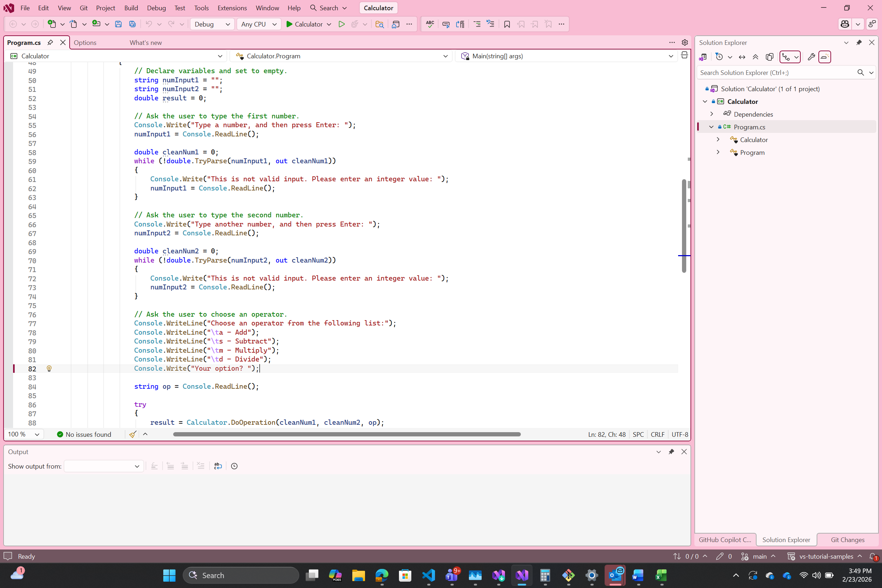Open the Show output from dropdown
This screenshot has height=588, width=882.
104,466
